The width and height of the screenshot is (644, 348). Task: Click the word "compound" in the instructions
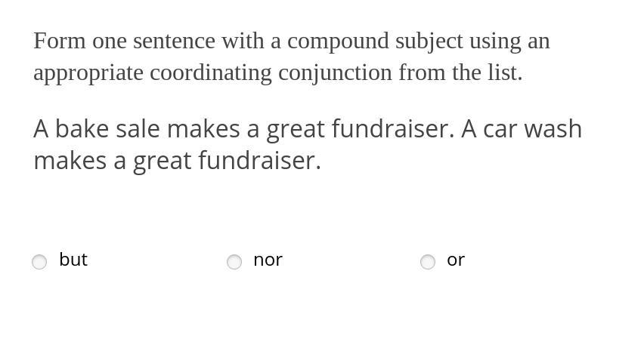tap(338, 42)
